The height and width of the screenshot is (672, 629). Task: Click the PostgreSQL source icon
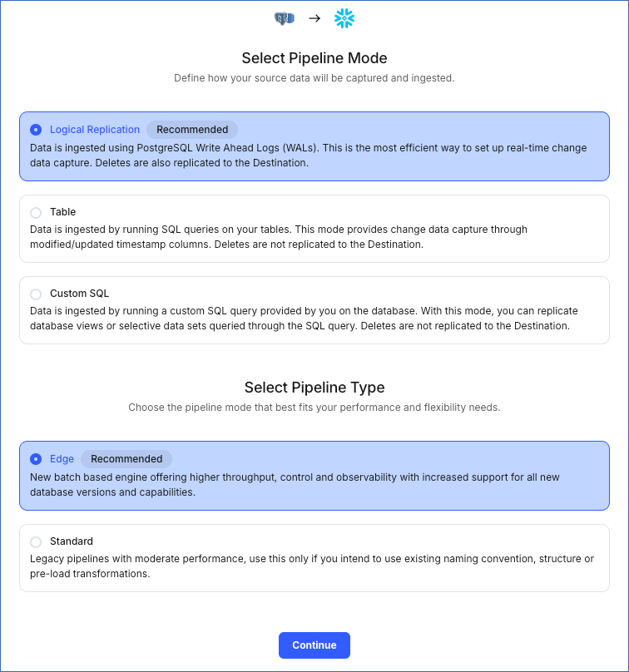click(x=284, y=17)
